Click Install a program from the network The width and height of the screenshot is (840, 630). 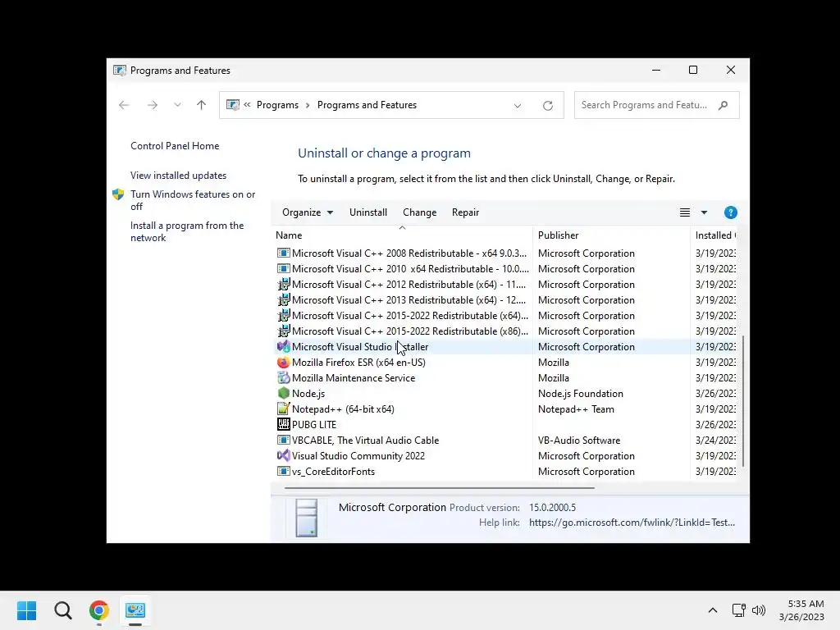click(x=187, y=231)
